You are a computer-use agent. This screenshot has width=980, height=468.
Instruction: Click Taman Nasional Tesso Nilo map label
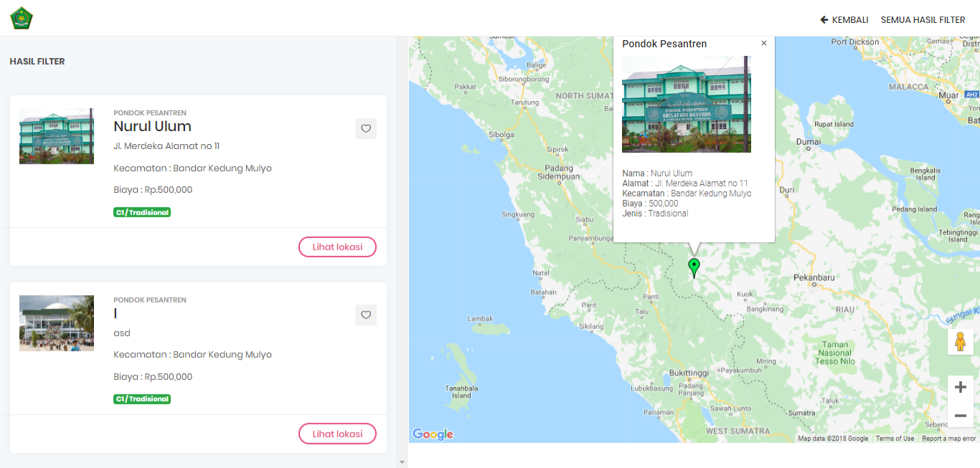(x=836, y=353)
